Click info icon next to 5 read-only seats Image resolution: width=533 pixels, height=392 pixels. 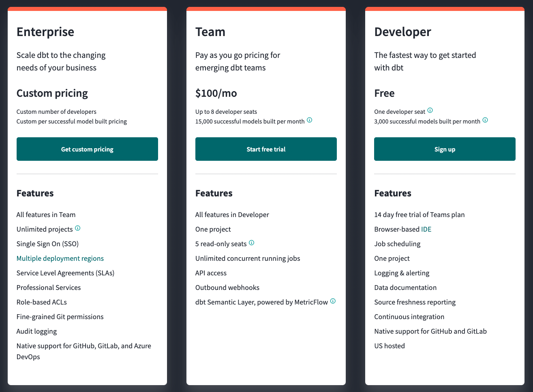tap(252, 243)
